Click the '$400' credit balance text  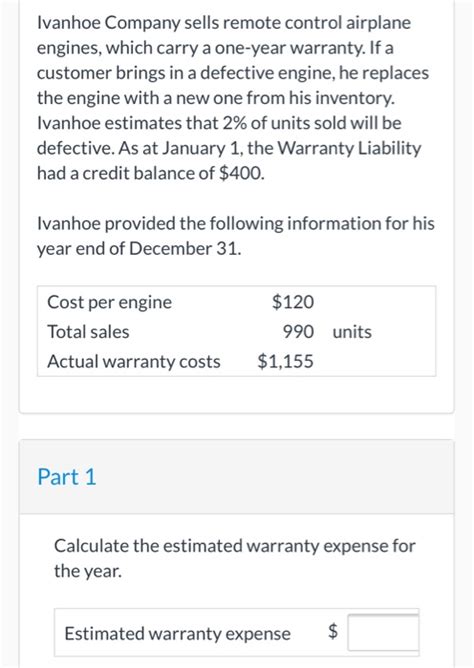[x=241, y=173]
